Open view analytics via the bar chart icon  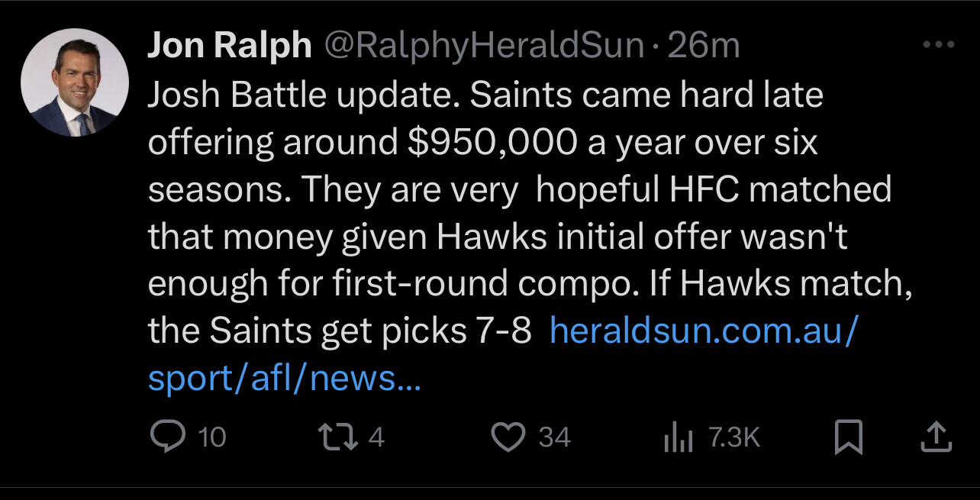pyautogui.click(x=678, y=437)
